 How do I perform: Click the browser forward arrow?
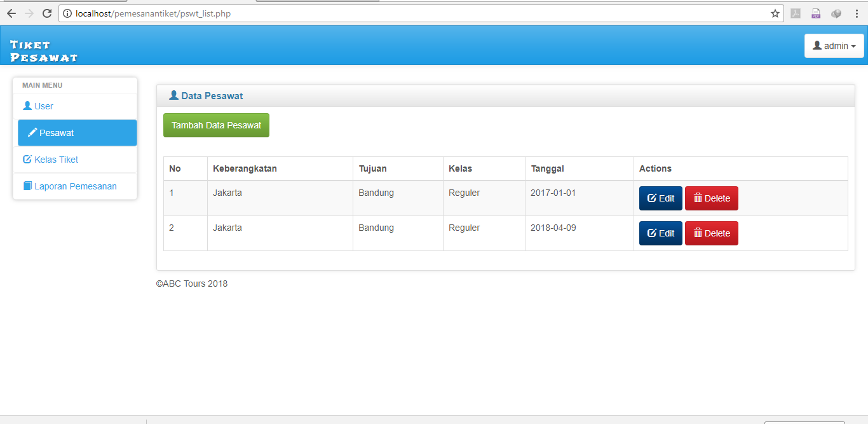29,13
